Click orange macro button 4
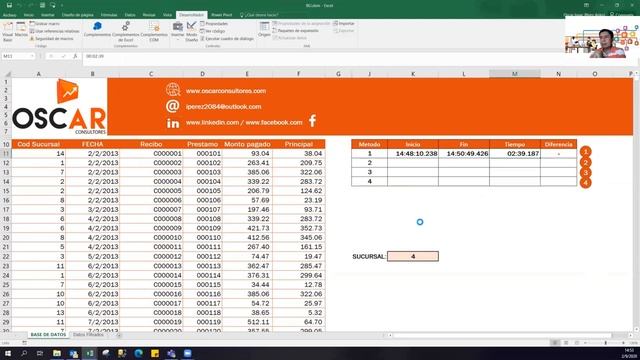This screenshot has height=360, width=640. click(585, 182)
